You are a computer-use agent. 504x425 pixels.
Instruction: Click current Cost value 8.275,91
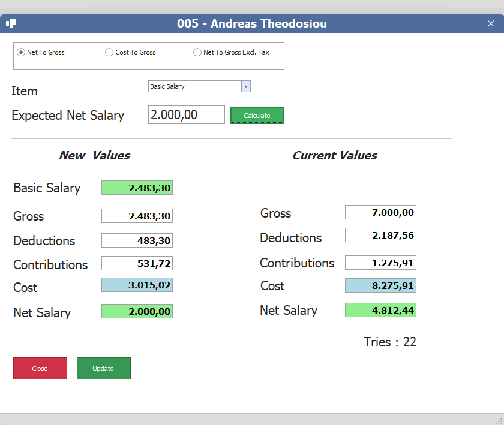pyautogui.click(x=380, y=285)
